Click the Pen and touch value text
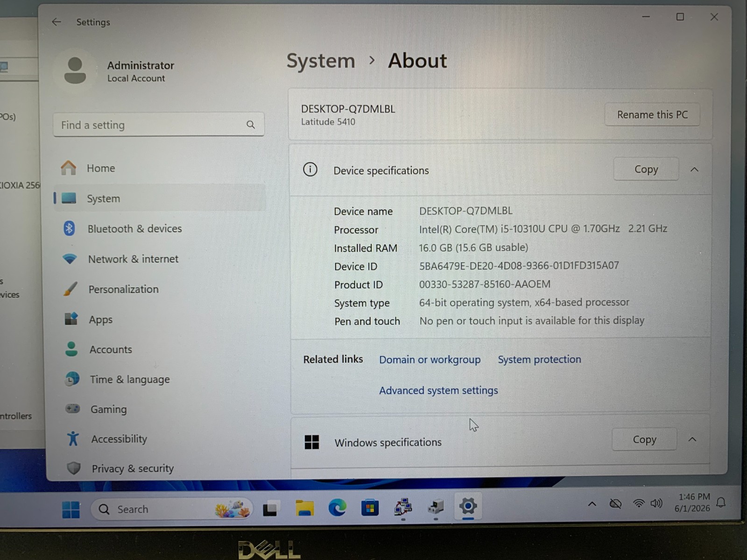Viewport: 747px width, 560px height. pos(532,321)
